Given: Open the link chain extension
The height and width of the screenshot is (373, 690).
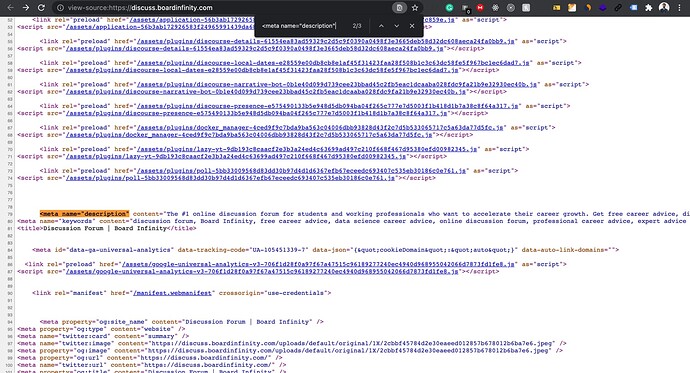Looking at the screenshot, I should coord(618,7).
